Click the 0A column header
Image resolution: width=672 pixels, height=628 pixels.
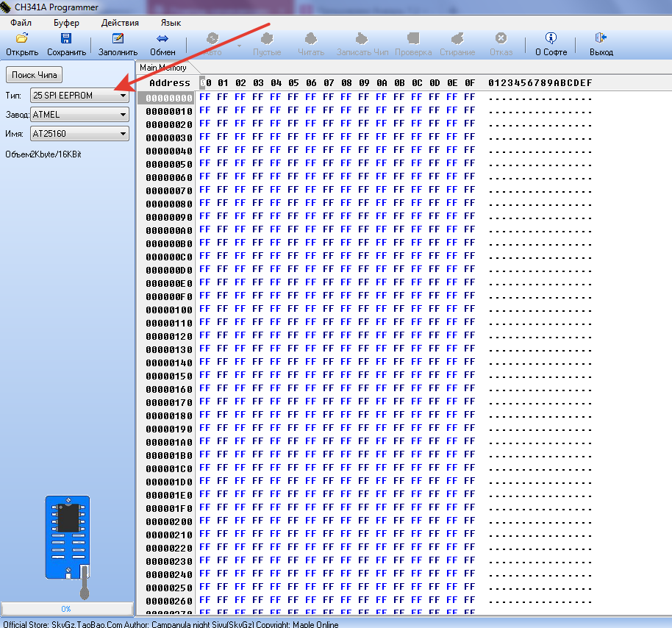[382, 83]
